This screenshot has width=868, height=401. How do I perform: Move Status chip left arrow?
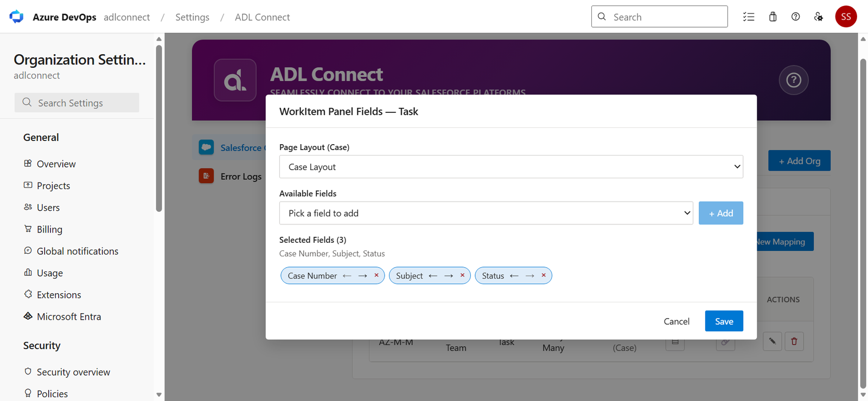[x=514, y=276]
